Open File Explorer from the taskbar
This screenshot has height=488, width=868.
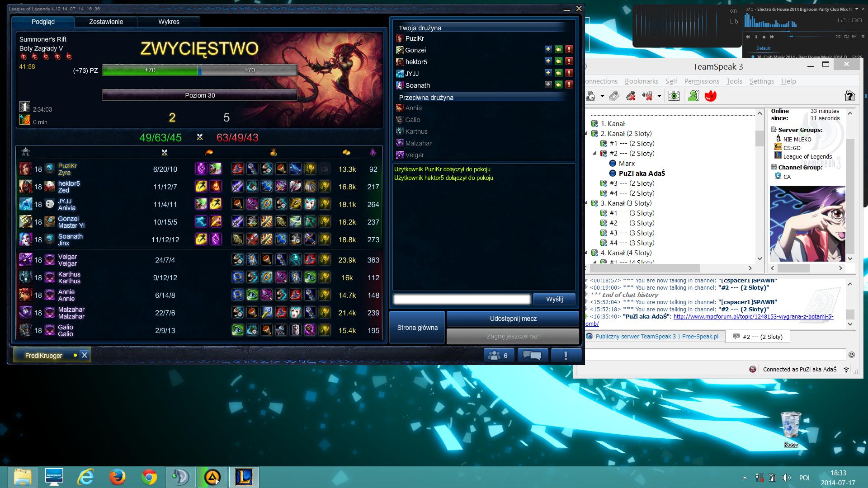tap(23, 477)
